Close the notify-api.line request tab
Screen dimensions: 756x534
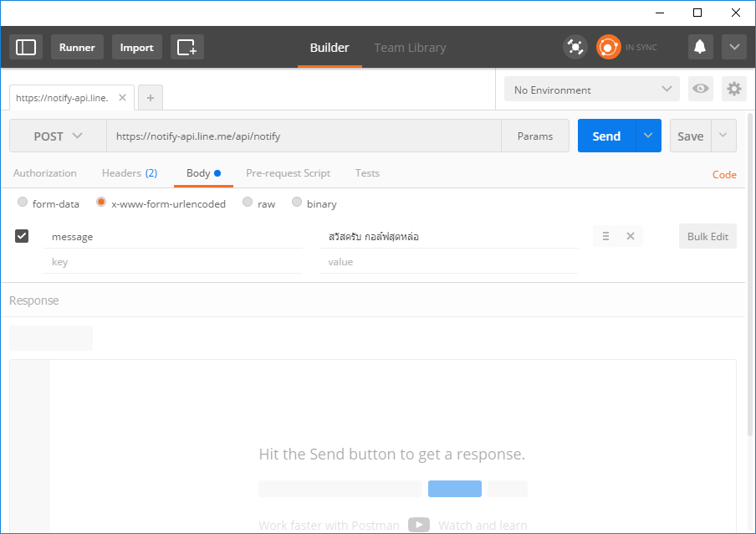pos(122,97)
